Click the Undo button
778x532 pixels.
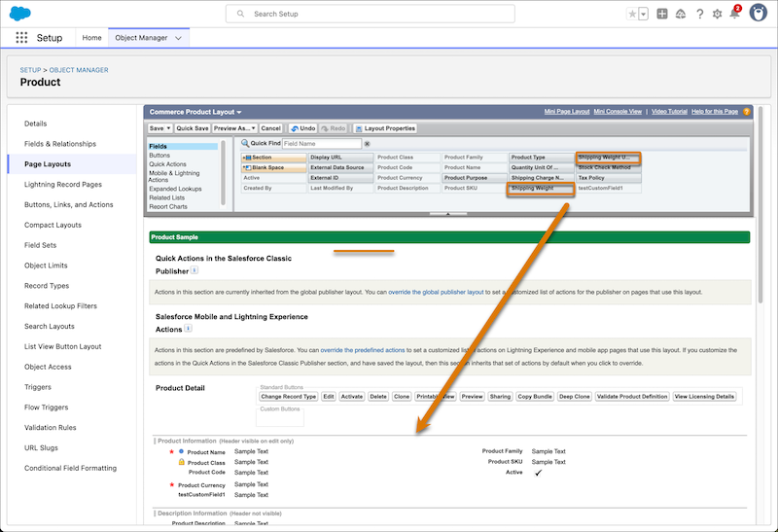click(302, 128)
